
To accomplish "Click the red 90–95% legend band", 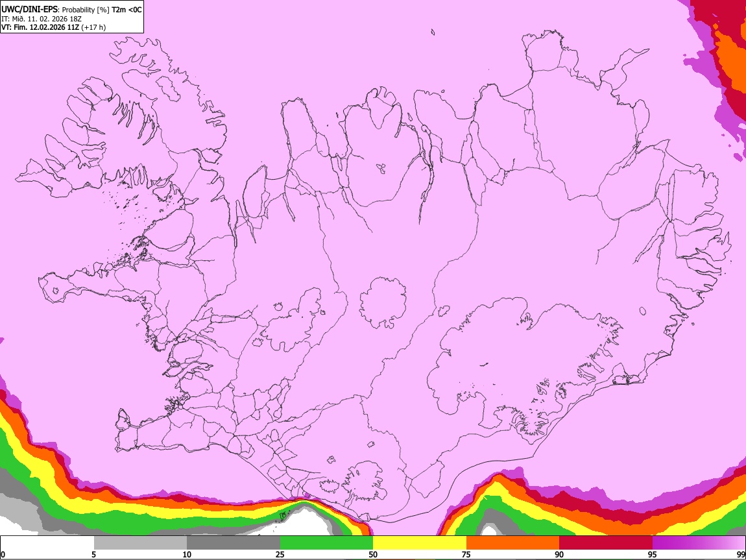I will click(x=606, y=543).
